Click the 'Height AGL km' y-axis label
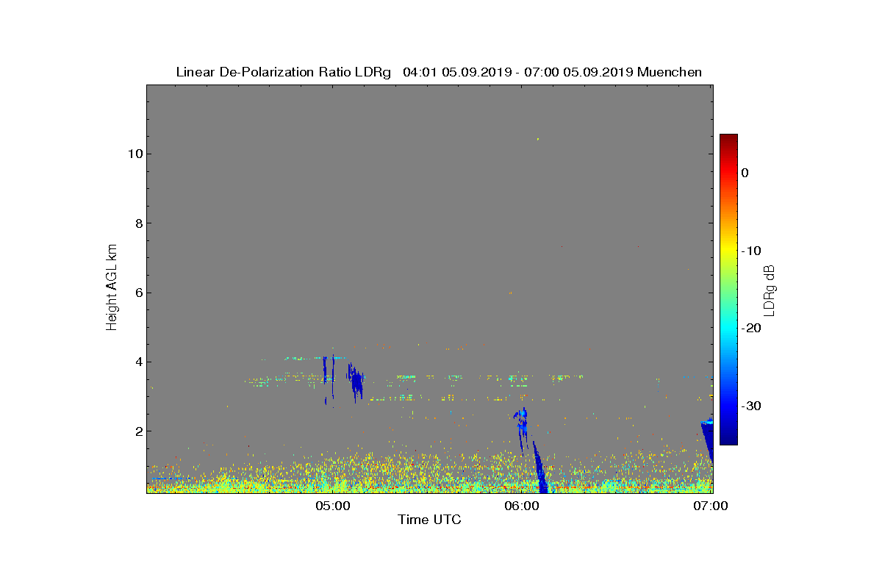The width and height of the screenshot is (882, 588). click(112, 288)
